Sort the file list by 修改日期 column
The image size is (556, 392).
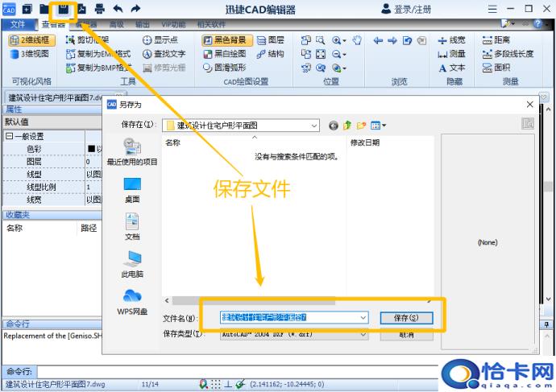click(365, 142)
